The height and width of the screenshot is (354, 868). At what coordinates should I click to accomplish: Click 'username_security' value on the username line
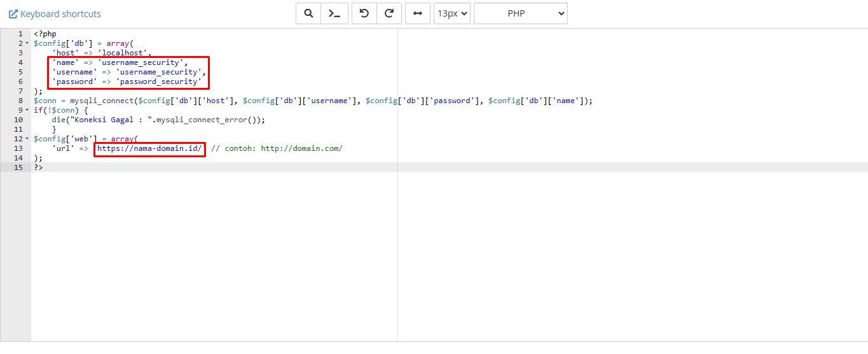tap(159, 72)
